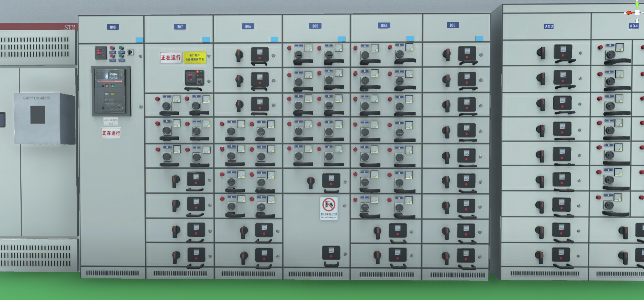Turn the lone rotary handle in cabinet B05
This screenshot has height=300, width=644.
coord(311,182)
